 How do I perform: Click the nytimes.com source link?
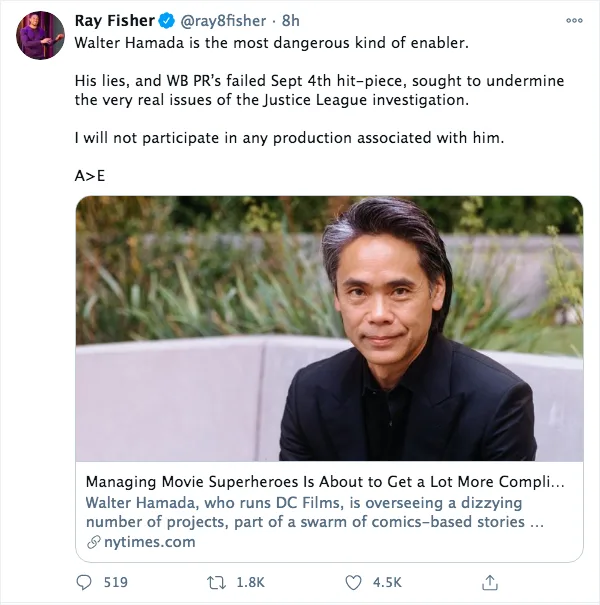148,543
